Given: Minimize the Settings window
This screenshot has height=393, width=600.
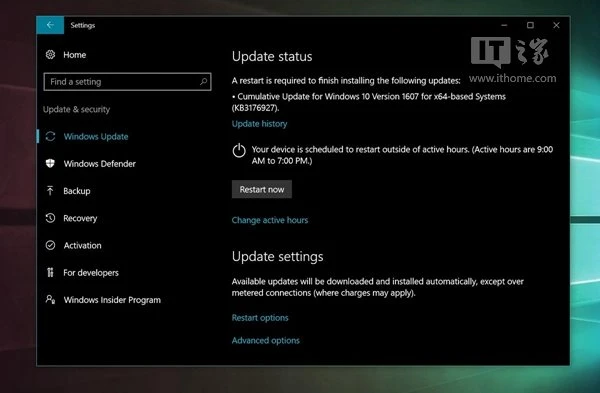Looking at the screenshot, I should (x=504, y=25).
